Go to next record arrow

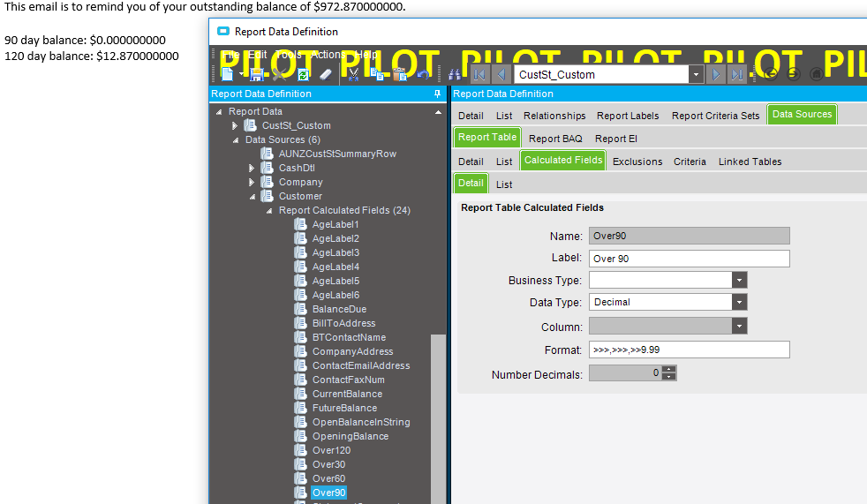[x=715, y=74]
